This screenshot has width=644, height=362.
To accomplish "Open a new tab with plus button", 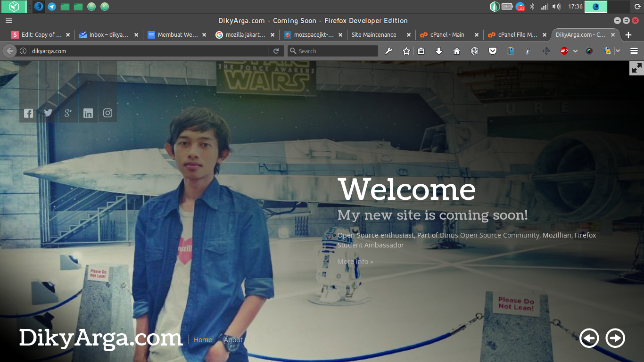I will pos(628,35).
